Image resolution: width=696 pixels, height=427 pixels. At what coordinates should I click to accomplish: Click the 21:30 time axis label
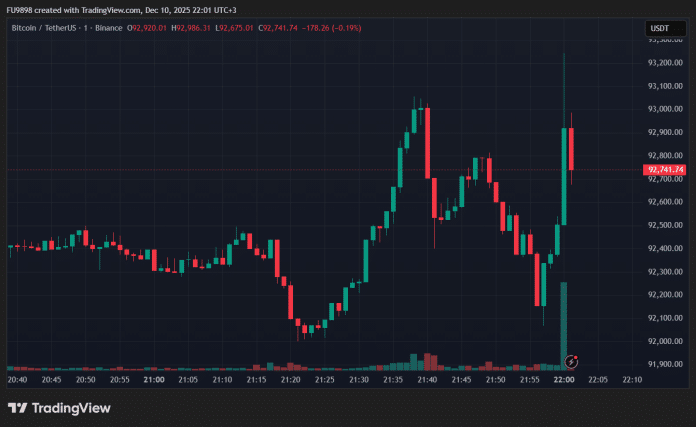click(359, 380)
